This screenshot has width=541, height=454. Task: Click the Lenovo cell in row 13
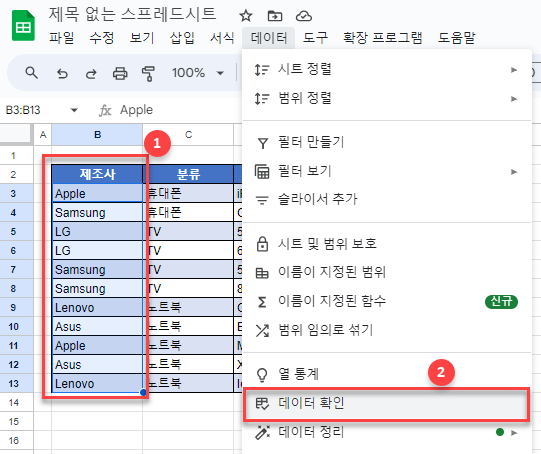97,383
